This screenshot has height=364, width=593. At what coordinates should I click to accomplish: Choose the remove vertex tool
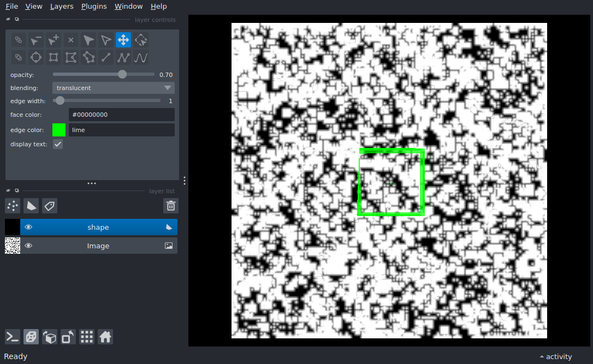click(36, 40)
